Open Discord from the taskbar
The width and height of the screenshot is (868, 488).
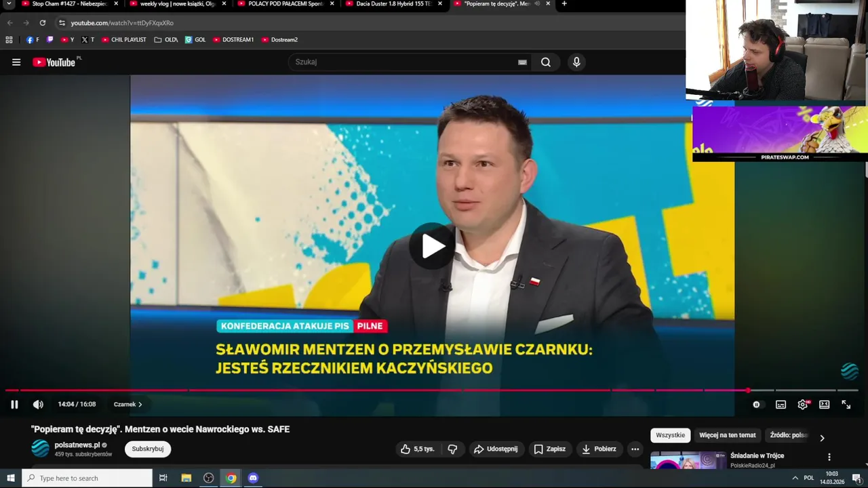[253, 478]
